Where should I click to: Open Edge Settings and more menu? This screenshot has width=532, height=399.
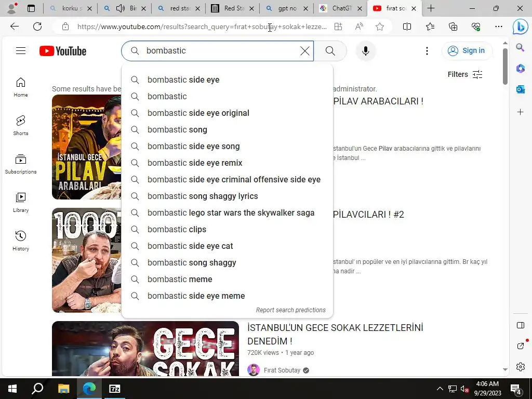[x=498, y=26]
